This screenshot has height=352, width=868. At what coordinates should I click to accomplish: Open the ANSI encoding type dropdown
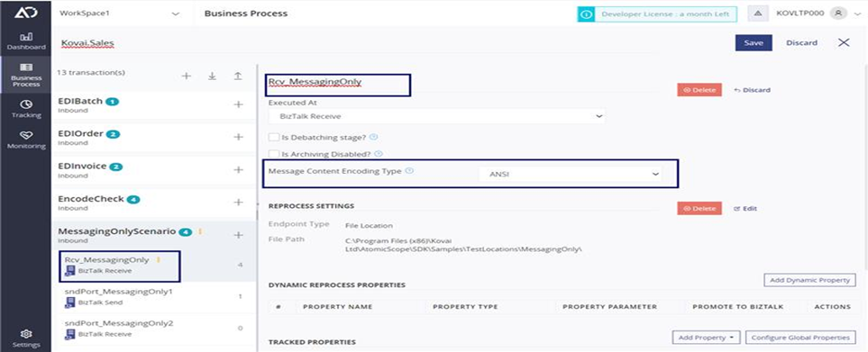click(x=570, y=174)
